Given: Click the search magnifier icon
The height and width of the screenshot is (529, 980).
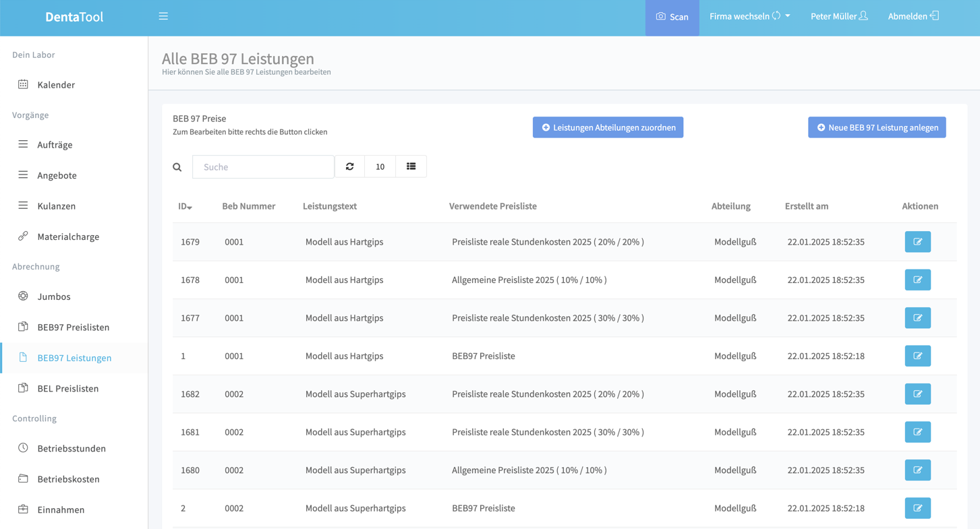Looking at the screenshot, I should click(177, 167).
